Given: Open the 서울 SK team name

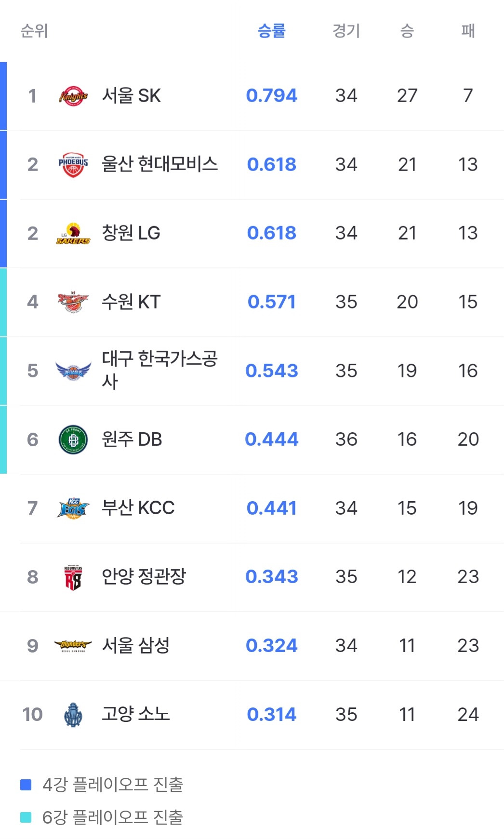Looking at the screenshot, I should tap(132, 96).
